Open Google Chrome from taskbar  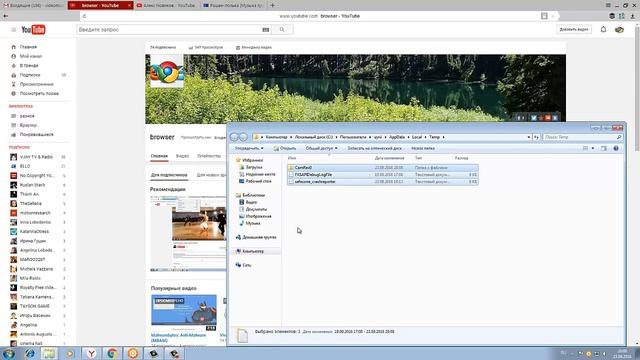112,353
